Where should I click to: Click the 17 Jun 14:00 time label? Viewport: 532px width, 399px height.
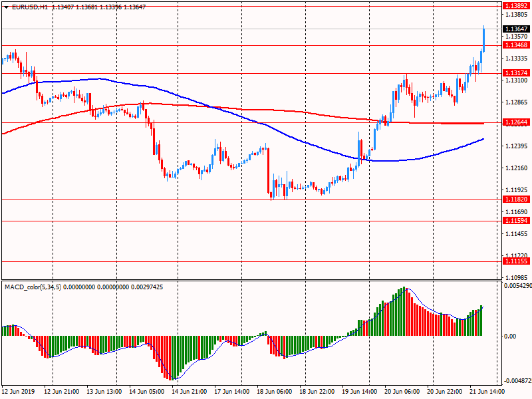(x=232, y=391)
